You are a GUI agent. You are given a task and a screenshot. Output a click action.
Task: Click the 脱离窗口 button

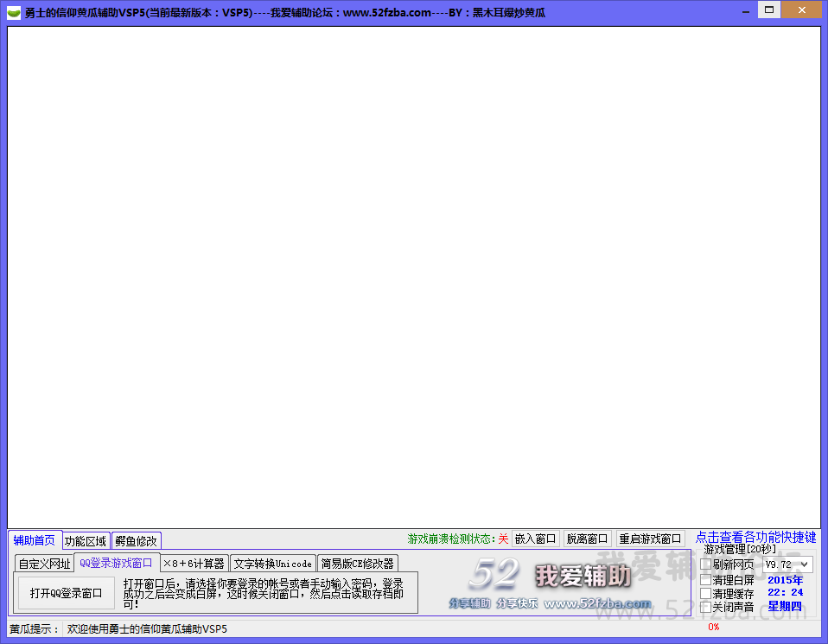tap(587, 539)
